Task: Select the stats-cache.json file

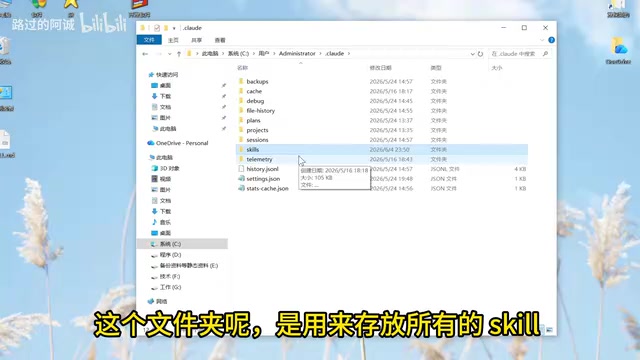Action: point(267,189)
